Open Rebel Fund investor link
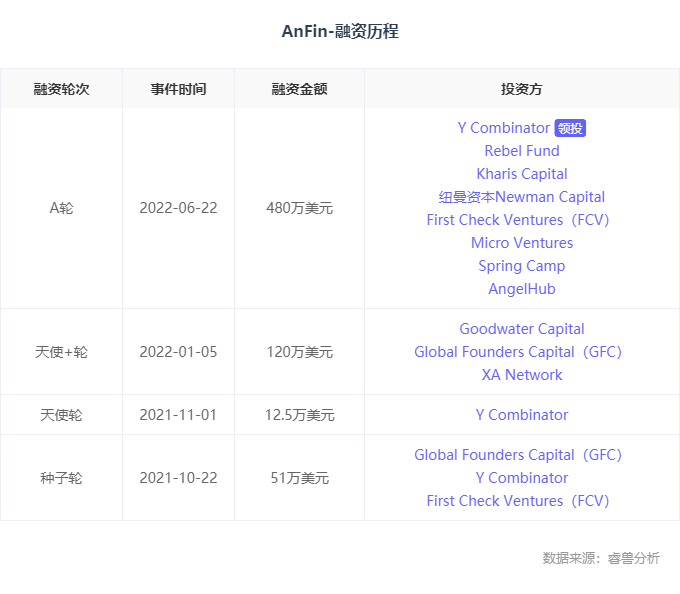680x594 pixels. coord(522,151)
